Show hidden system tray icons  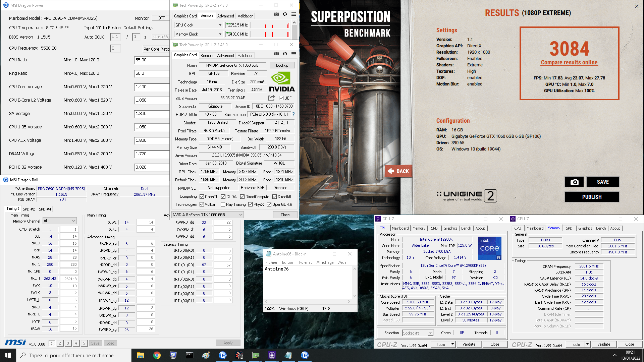pyautogui.click(x=614, y=355)
